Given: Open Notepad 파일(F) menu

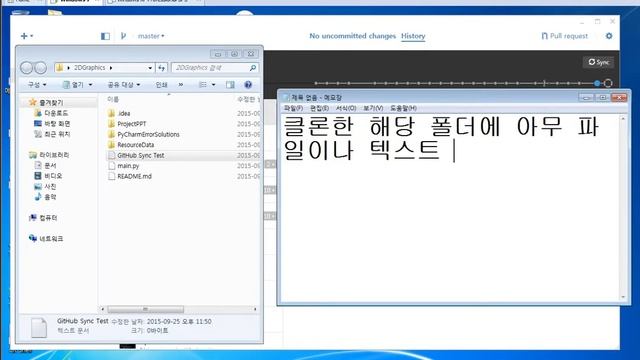Looking at the screenshot, I should coord(293,108).
